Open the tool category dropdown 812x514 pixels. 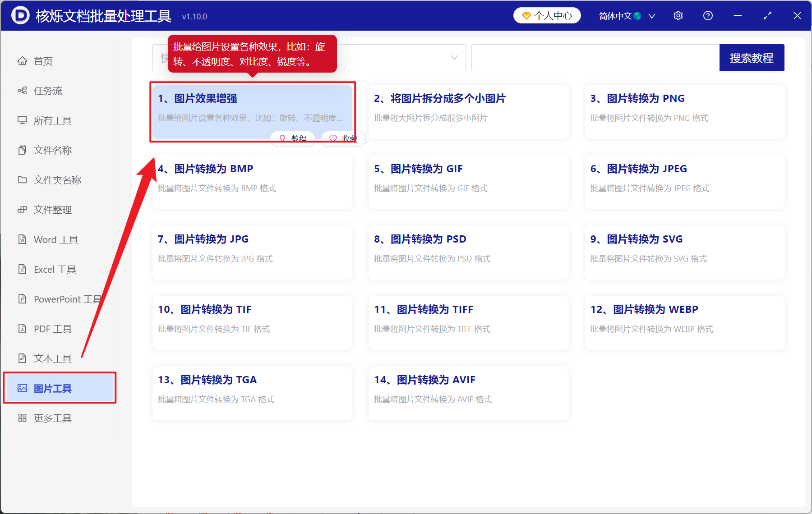pyautogui.click(x=453, y=58)
